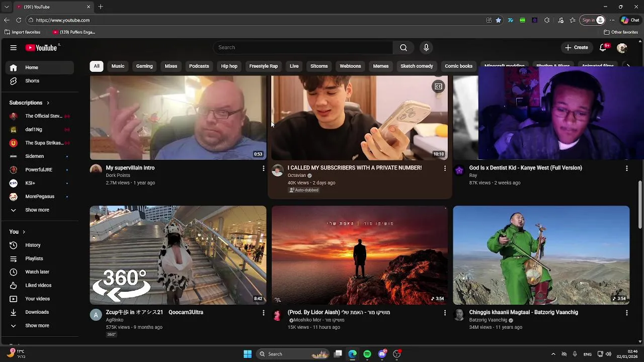Click the page vertical scrollbar

pyautogui.click(x=640, y=204)
